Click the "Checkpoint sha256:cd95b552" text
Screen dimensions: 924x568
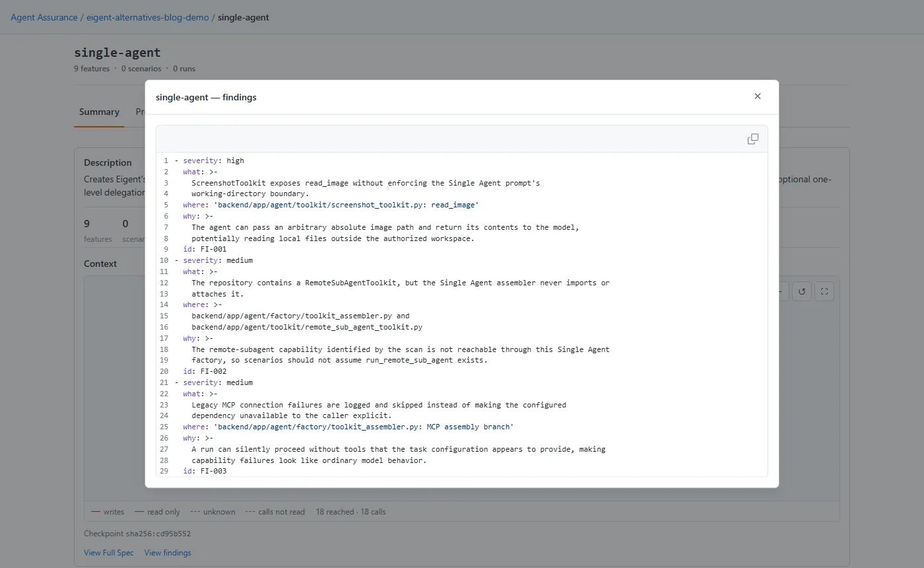pyautogui.click(x=137, y=534)
